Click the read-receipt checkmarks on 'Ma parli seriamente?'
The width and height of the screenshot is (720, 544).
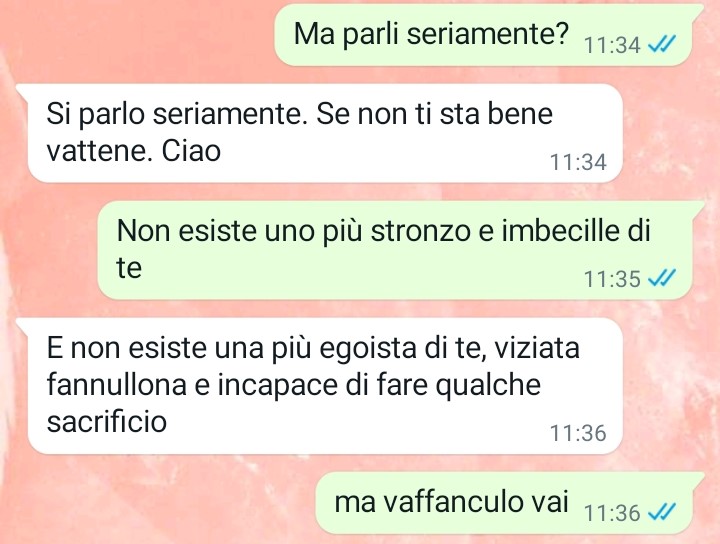click(x=661, y=45)
